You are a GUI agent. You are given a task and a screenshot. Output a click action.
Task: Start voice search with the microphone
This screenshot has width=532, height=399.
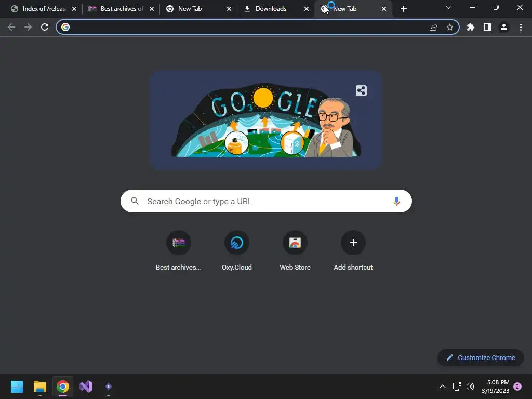click(x=396, y=201)
